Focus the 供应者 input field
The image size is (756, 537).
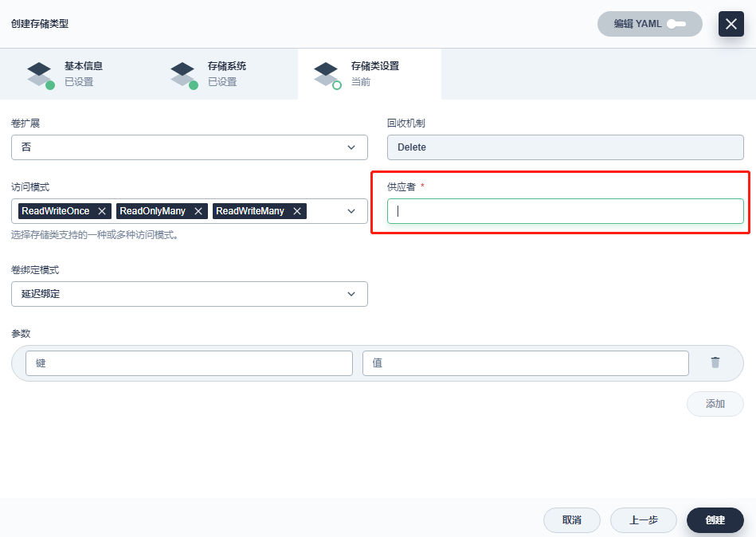565,211
